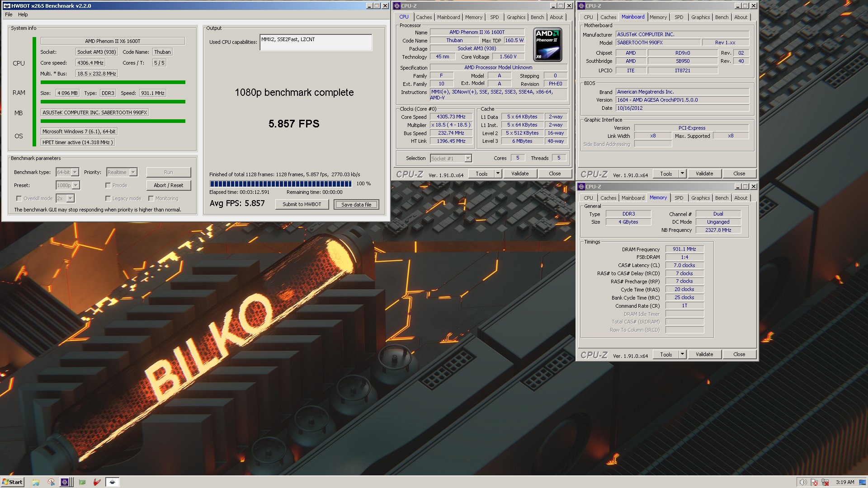Click the Core Voltage 1.560 V value
Viewport: 868px width, 488px height.
coord(509,56)
